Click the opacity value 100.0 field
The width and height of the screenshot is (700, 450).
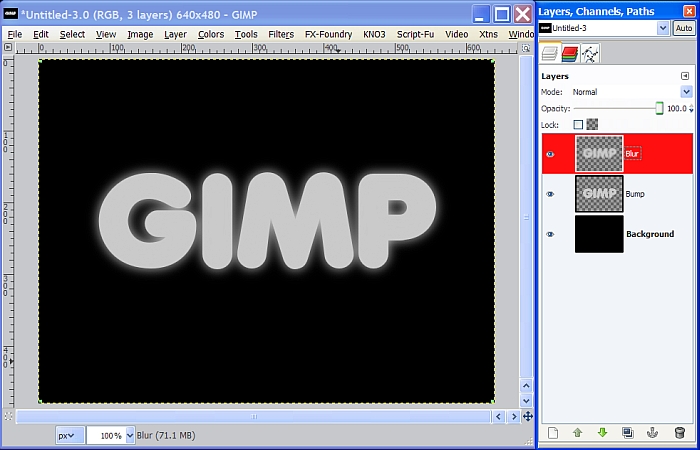pos(676,108)
